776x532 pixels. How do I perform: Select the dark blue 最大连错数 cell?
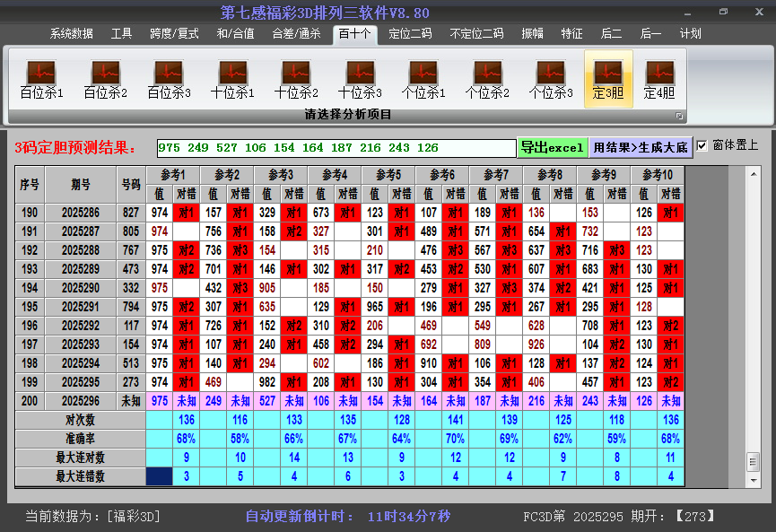pos(160,476)
